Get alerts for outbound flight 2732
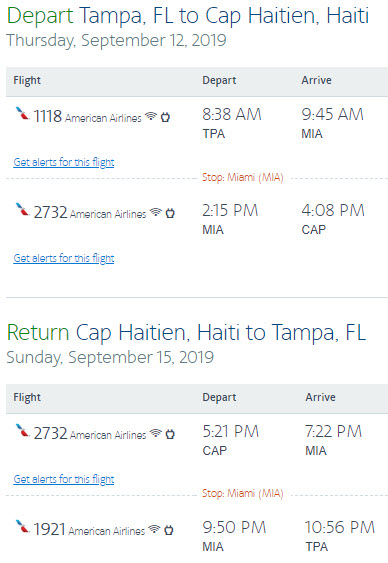This screenshot has height=563, width=388. 64,258
